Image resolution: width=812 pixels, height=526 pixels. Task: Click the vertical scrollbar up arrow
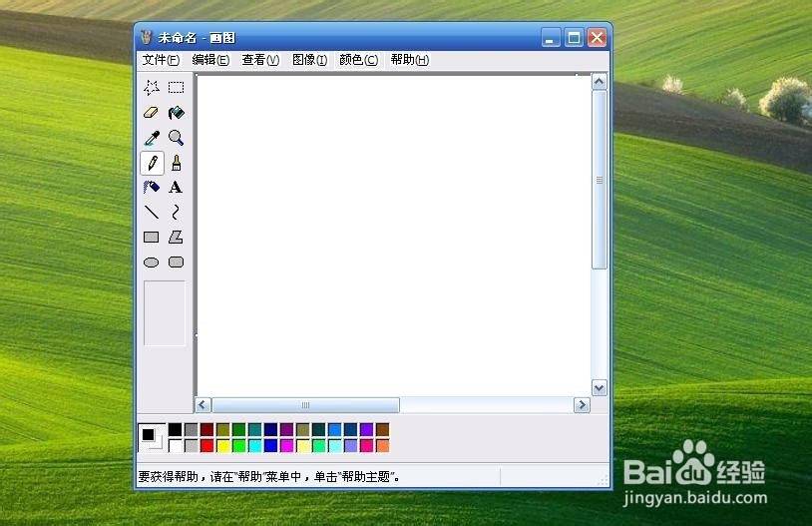tap(600, 82)
